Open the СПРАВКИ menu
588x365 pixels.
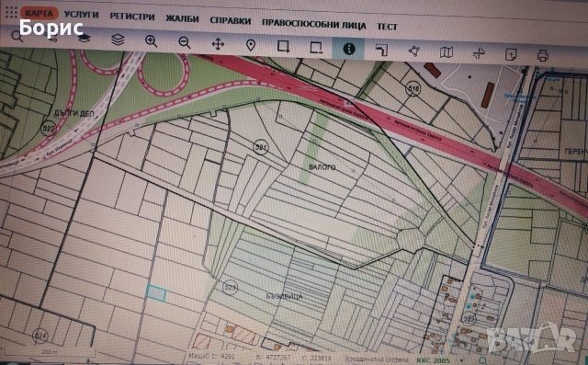231,21
